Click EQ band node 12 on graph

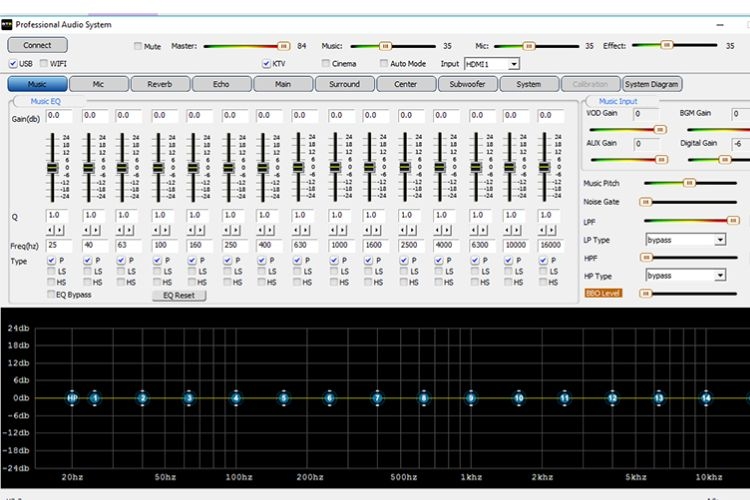click(612, 398)
